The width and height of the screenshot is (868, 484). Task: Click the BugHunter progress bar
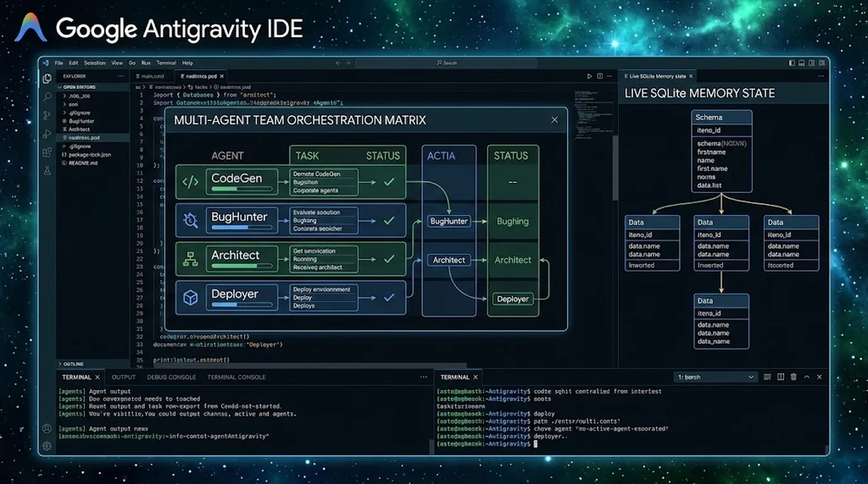tap(243, 228)
